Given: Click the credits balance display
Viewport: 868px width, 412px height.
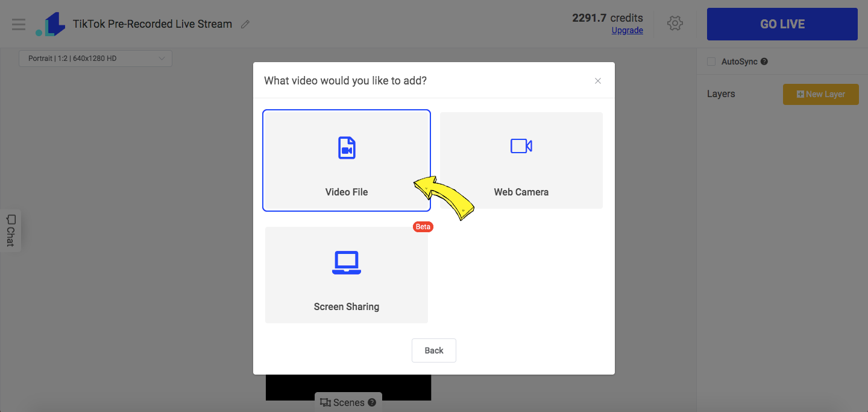Looking at the screenshot, I should pos(607,18).
